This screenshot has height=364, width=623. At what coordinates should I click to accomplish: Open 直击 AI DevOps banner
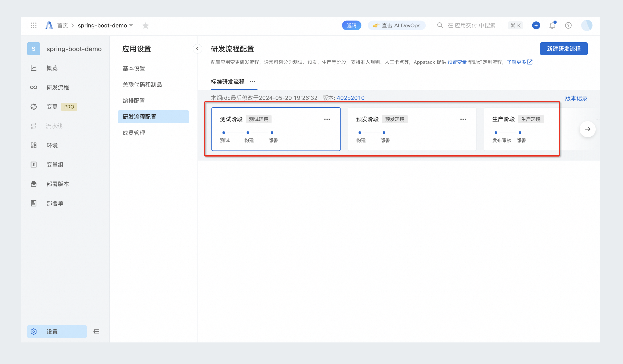pyautogui.click(x=397, y=25)
